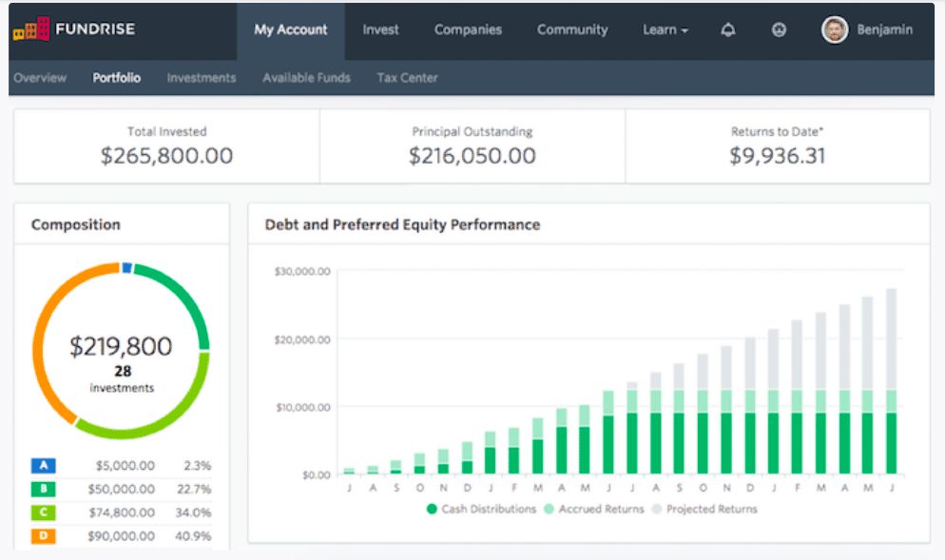Click Benjamin's profile avatar

coord(835,30)
